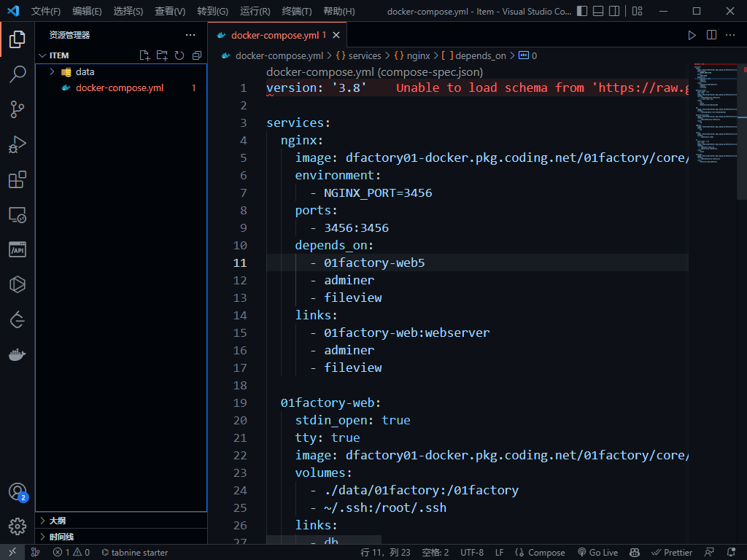Click Go Live in the status bar
Image resolution: width=747 pixels, height=560 pixels.
pos(597,552)
